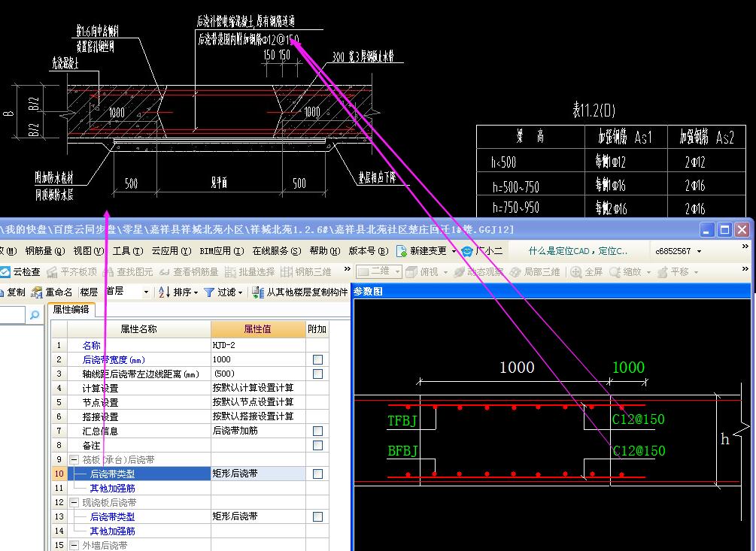Open the 版本号(B) menu
This screenshot has height=551, width=756.
369,251
